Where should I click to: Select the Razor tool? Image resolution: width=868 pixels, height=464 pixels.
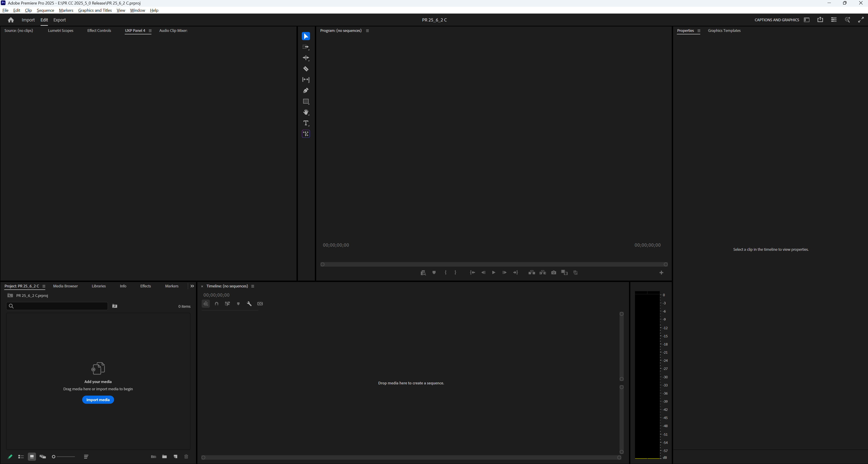click(x=306, y=69)
